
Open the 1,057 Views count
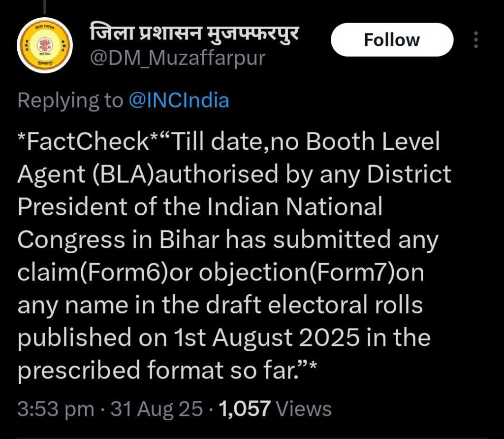tap(276, 408)
